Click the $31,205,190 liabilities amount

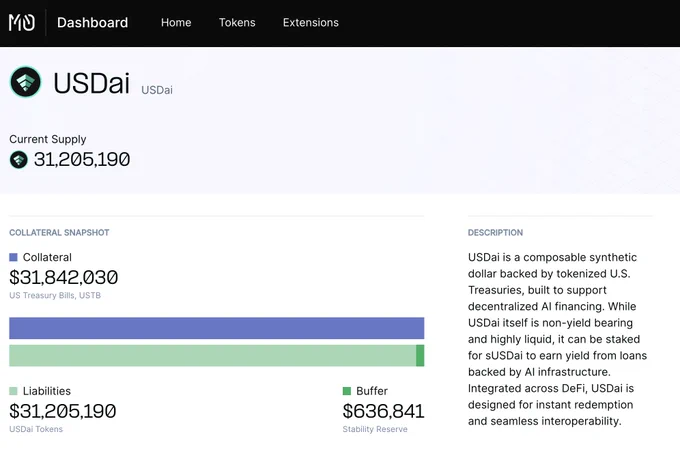pyautogui.click(x=62, y=411)
